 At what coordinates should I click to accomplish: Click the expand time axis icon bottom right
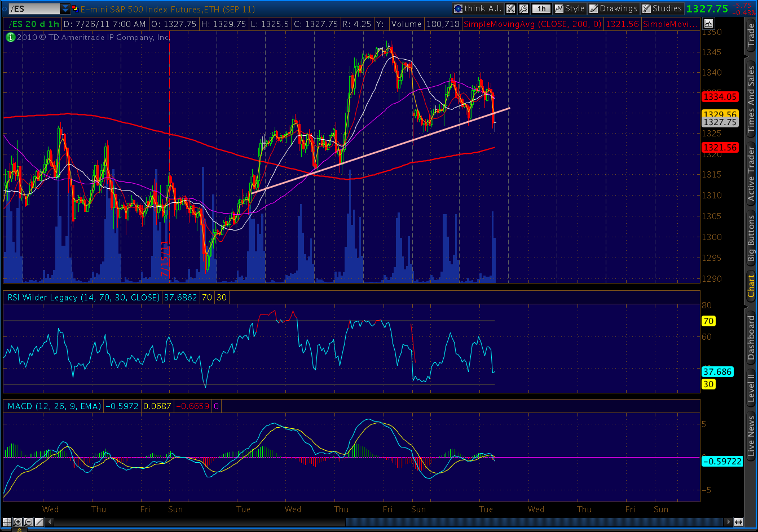[x=739, y=522]
